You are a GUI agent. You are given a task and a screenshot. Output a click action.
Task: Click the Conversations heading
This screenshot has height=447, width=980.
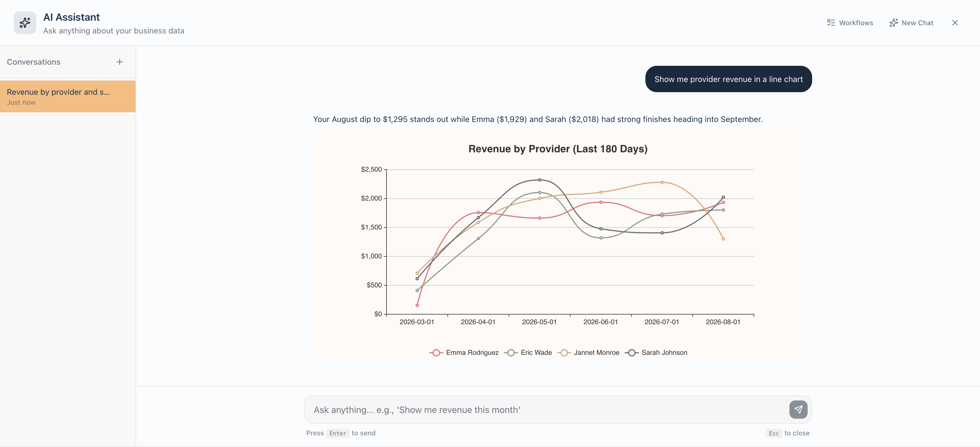[x=33, y=62]
